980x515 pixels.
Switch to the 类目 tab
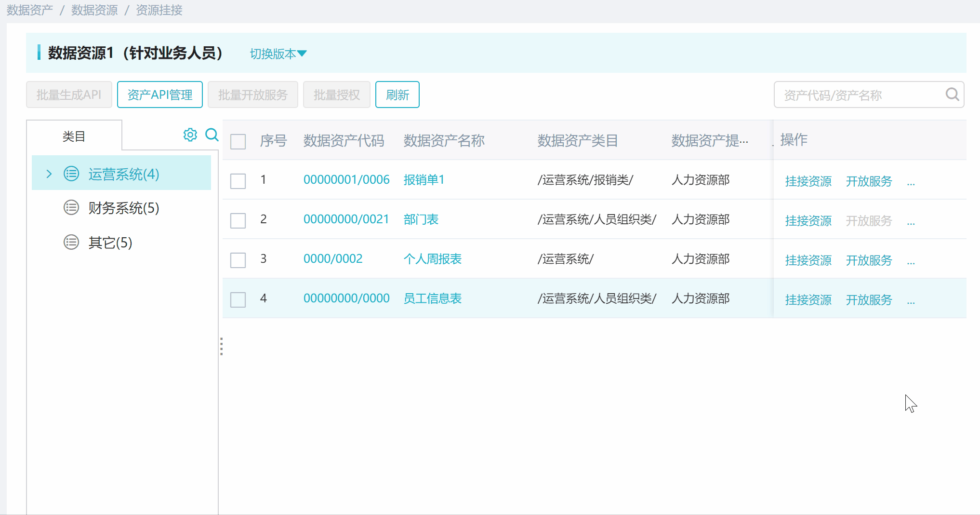point(74,136)
